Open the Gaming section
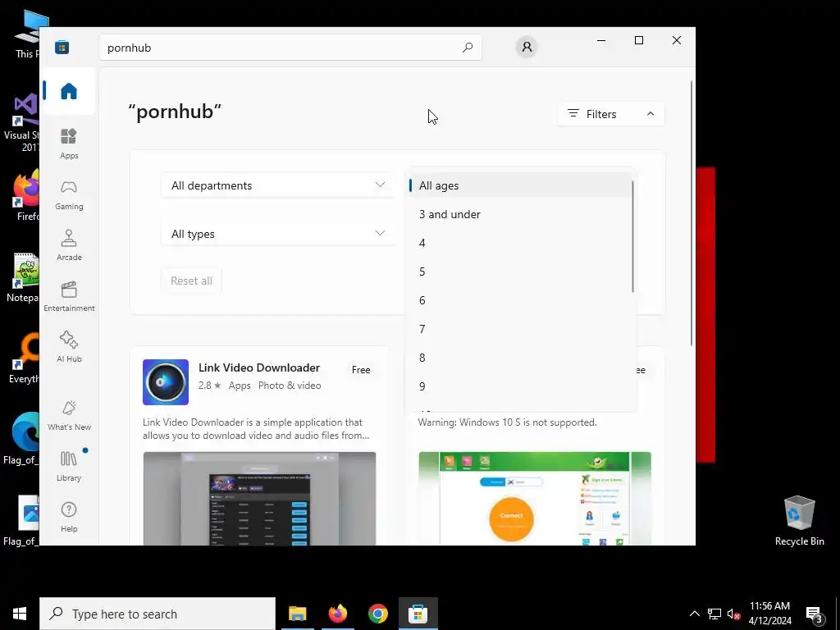 [x=69, y=194]
